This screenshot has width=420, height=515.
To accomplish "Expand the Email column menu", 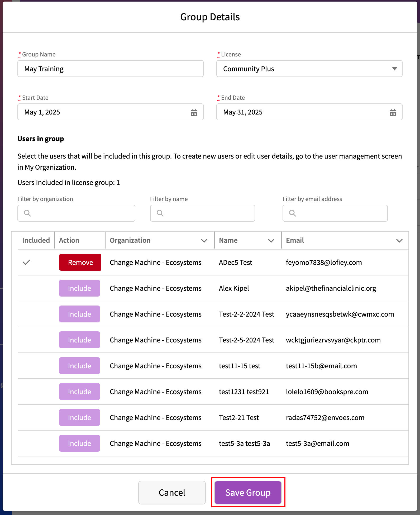I will click(399, 241).
